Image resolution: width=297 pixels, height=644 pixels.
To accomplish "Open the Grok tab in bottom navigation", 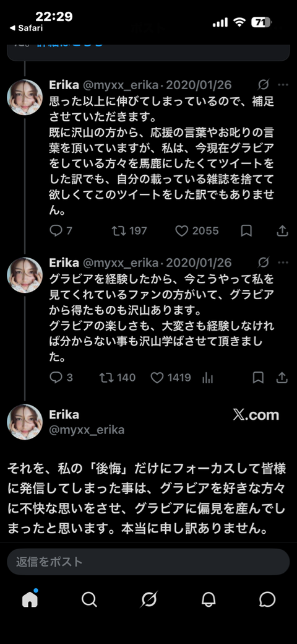I will [x=148, y=599].
